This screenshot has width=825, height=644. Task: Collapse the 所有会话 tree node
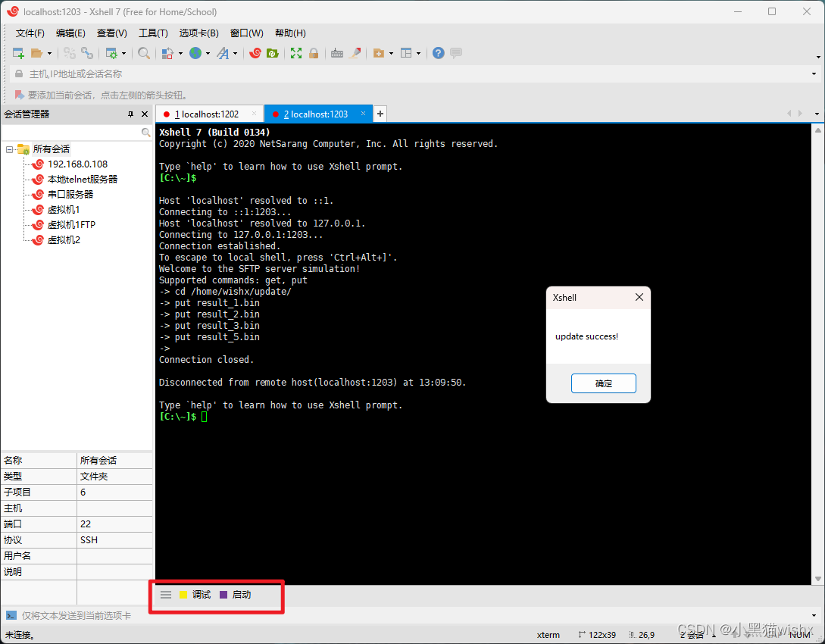click(x=9, y=148)
